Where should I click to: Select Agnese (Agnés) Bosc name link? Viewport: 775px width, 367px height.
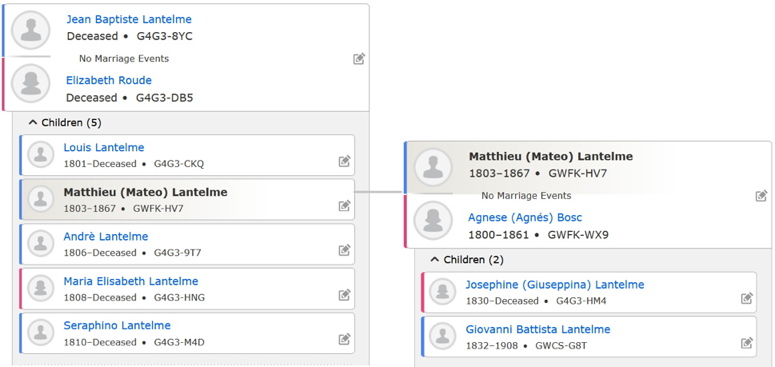coord(525,217)
